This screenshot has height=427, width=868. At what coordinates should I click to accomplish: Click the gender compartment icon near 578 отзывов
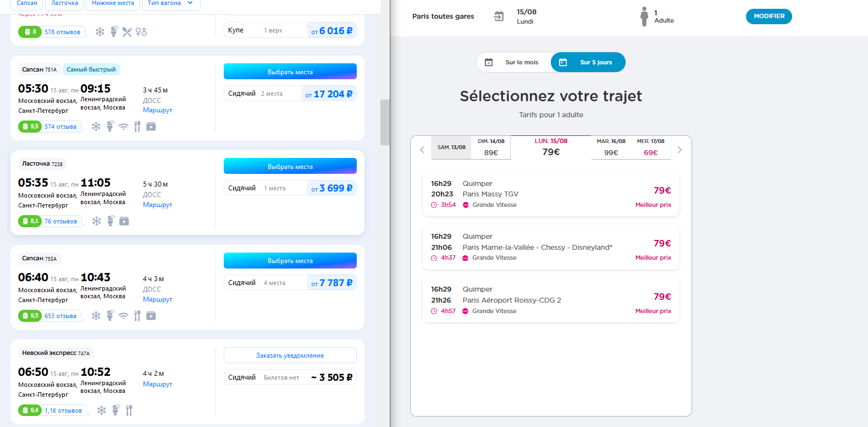141,32
